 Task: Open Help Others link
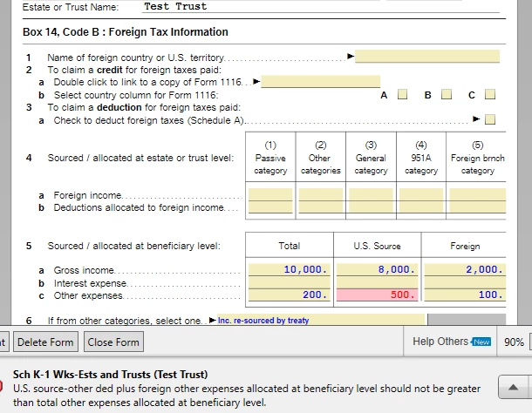pyautogui.click(x=440, y=341)
